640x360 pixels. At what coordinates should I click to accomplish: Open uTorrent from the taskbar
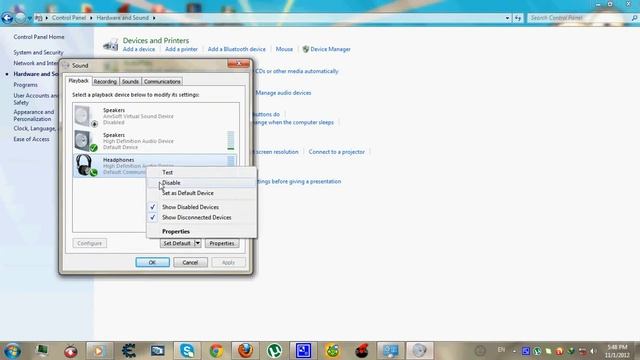tap(274, 351)
